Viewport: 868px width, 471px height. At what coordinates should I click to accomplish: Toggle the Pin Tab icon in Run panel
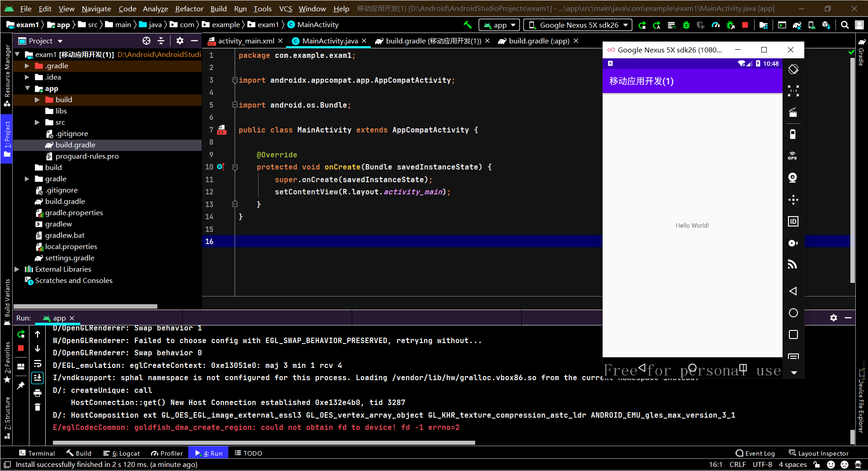[x=21, y=386]
